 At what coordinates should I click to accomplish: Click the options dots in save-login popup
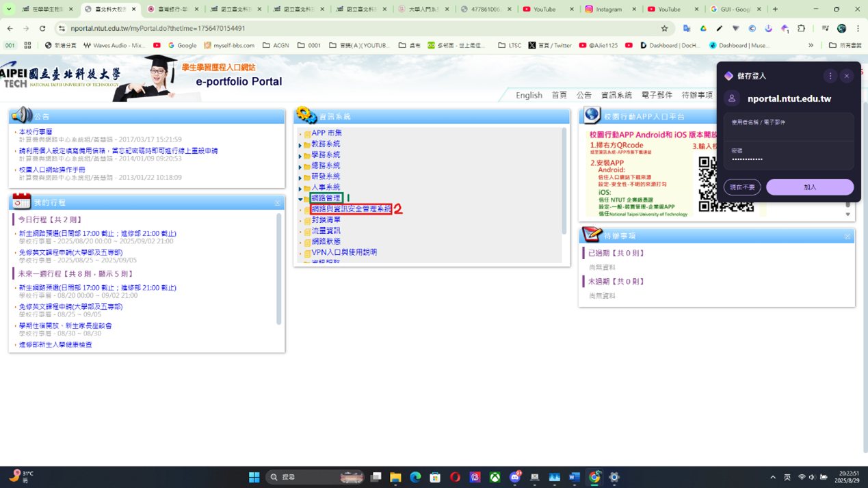tap(830, 76)
